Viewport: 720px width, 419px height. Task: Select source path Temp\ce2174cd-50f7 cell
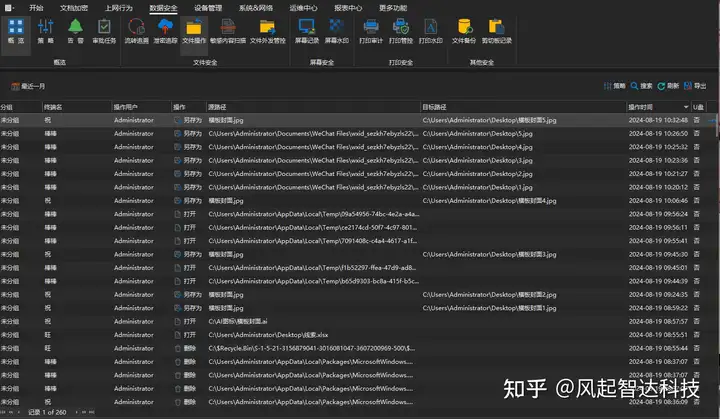click(x=312, y=227)
